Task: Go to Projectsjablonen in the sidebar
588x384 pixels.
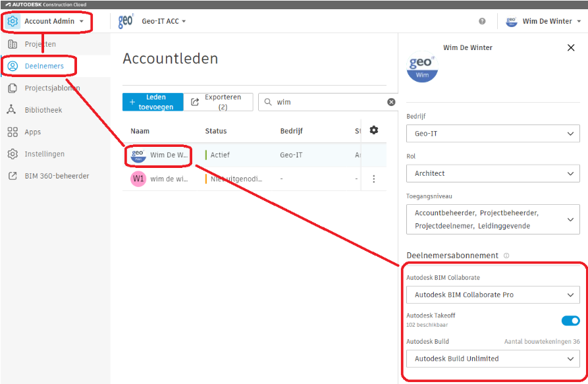Action: (55, 88)
